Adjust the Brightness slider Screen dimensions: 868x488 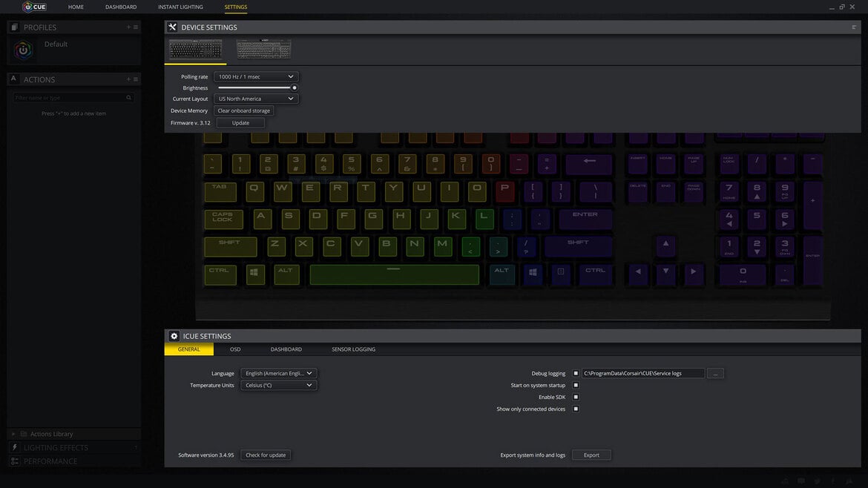(256, 88)
